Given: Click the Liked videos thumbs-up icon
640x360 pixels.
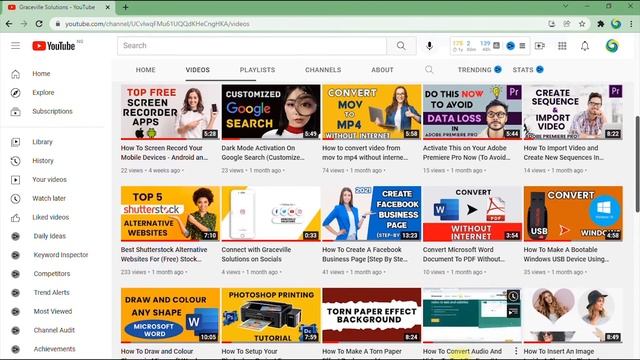Looking at the screenshot, I should (16, 218).
